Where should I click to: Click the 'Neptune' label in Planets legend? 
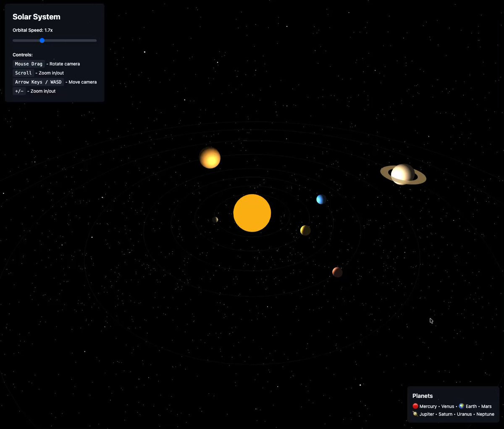pos(486,414)
